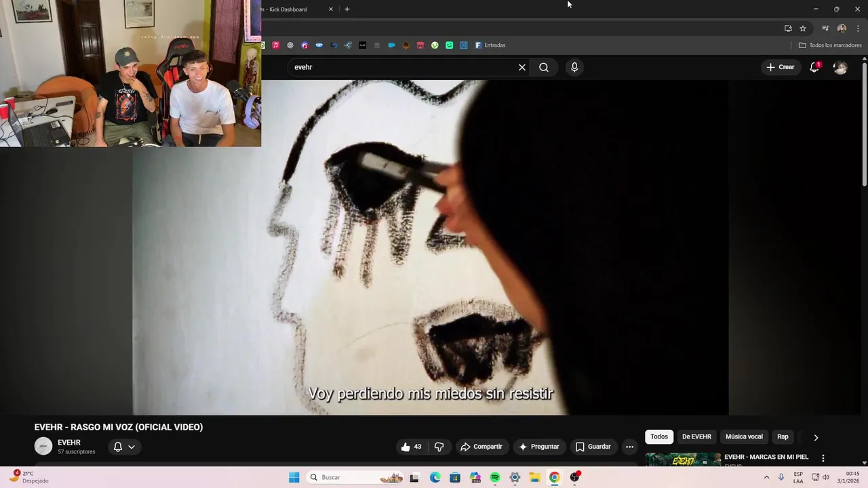Open options for EVEHR - MARCAS EN MI PIEL

coord(823,458)
